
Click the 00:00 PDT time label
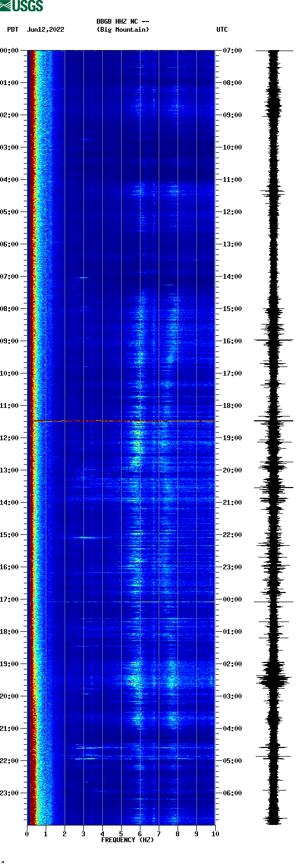click(10, 51)
